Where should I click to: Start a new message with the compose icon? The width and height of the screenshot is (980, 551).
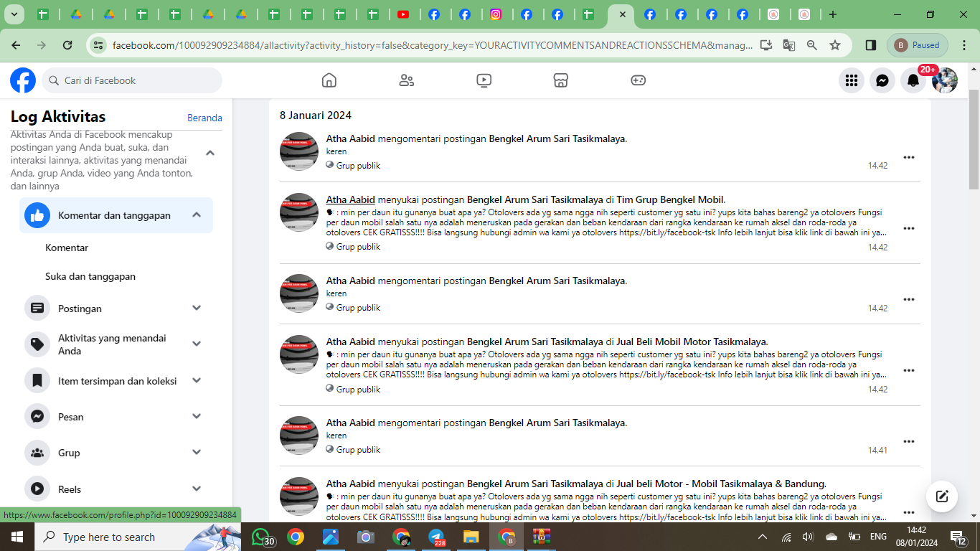942,496
